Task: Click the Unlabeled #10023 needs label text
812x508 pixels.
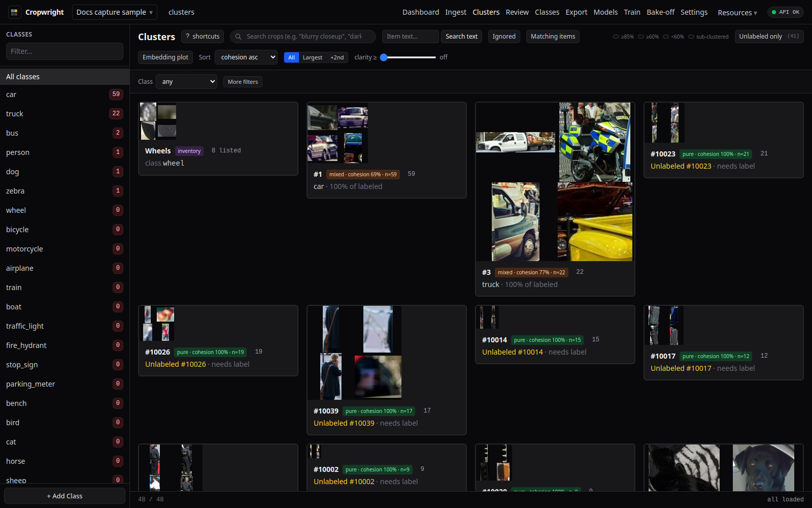Action: [x=702, y=166]
